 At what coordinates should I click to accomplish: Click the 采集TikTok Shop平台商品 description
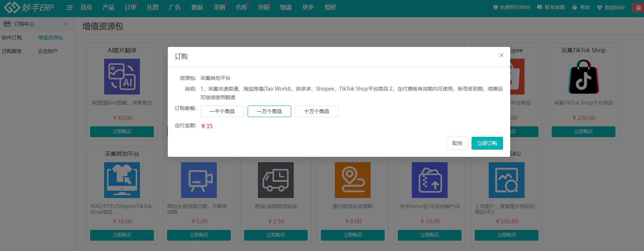584,103
